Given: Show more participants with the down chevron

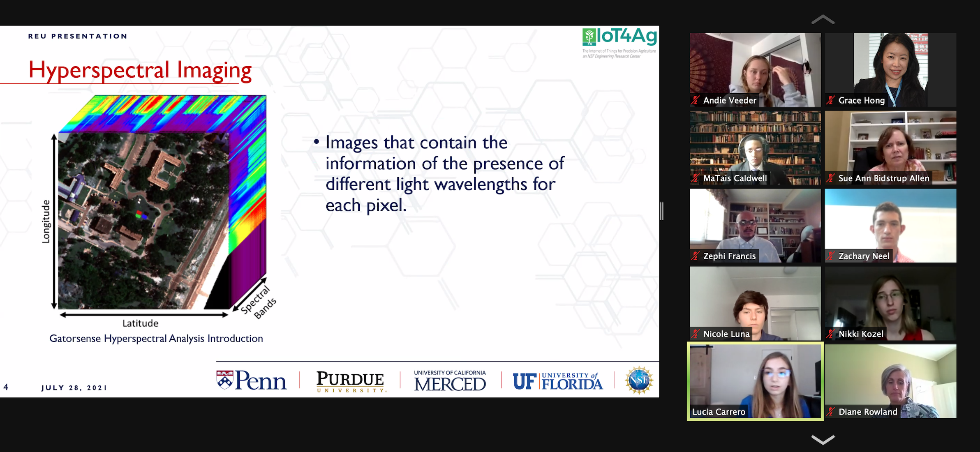Looking at the screenshot, I should 823,439.
